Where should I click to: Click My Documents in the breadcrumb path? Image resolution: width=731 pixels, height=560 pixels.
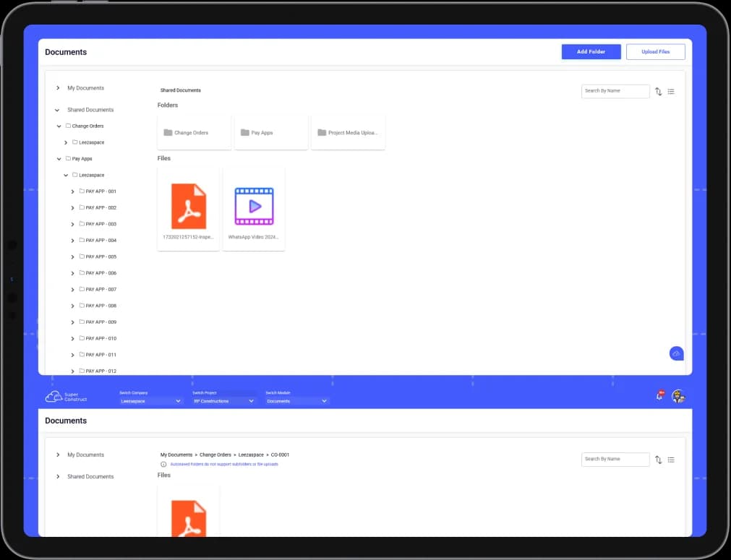coord(176,455)
